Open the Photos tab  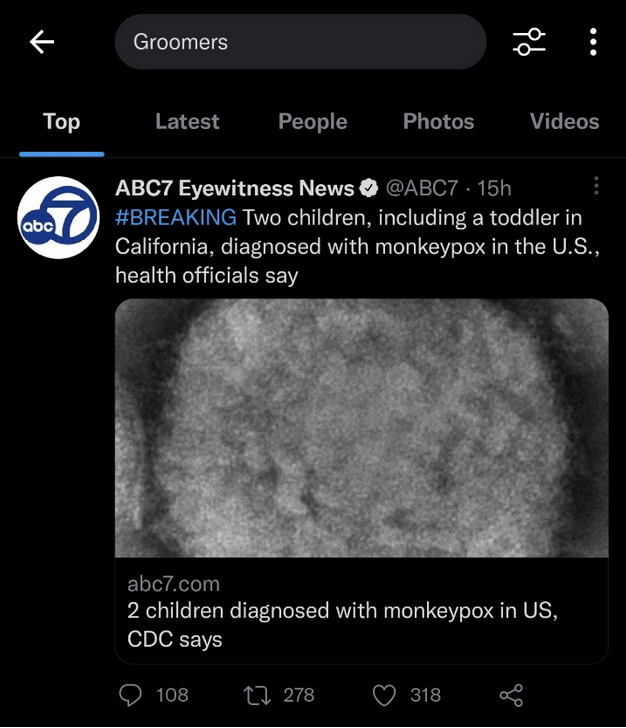click(438, 121)
